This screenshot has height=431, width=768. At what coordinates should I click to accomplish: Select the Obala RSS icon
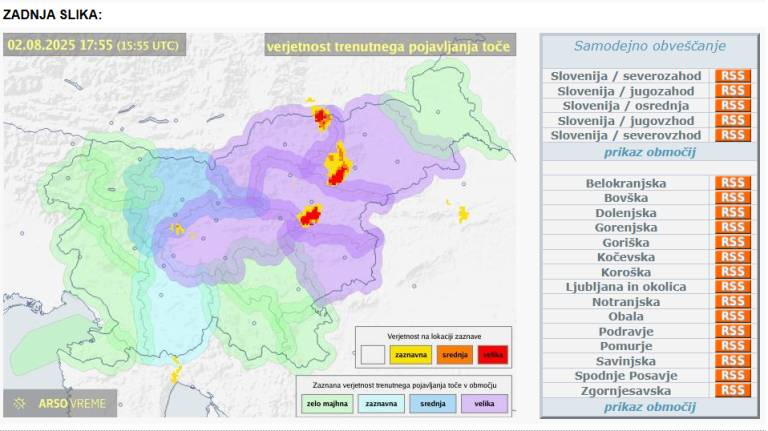tap(732, 316)
